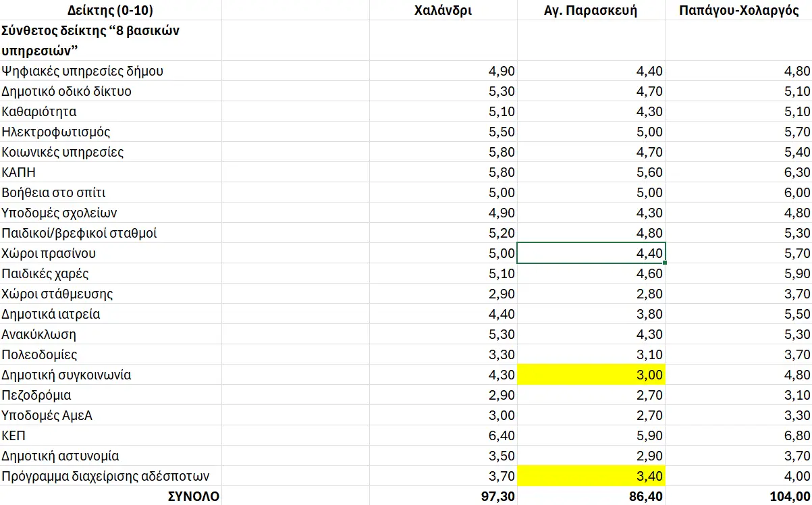This screenshot has height=505, width=812.
Task: Select the Ανακύκλωση row label cell
Action: 111,334
